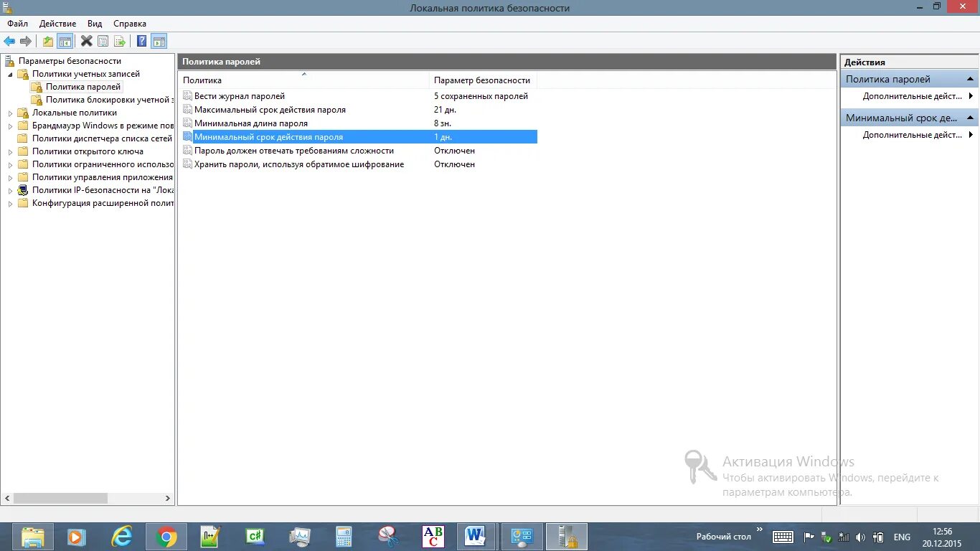Sort by the Политика column header
Screen dimensions: 980x551
click(x=303, y=80)
